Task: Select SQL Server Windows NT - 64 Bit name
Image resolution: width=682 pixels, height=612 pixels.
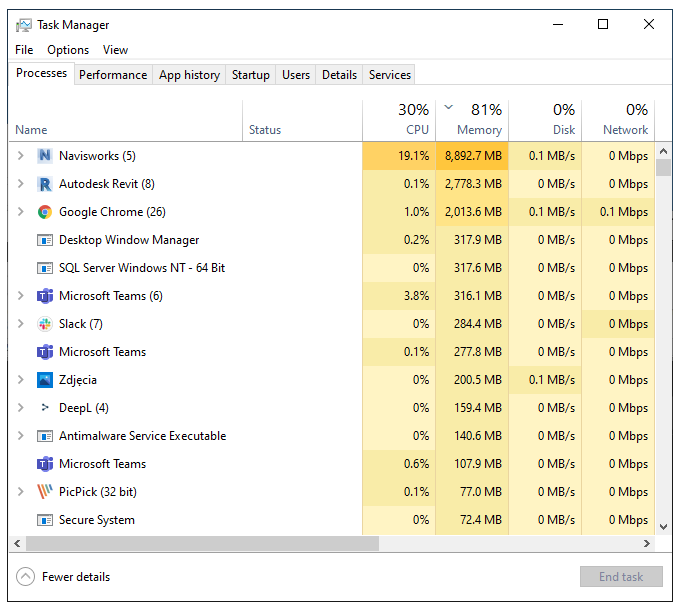Action: [142, 268]
